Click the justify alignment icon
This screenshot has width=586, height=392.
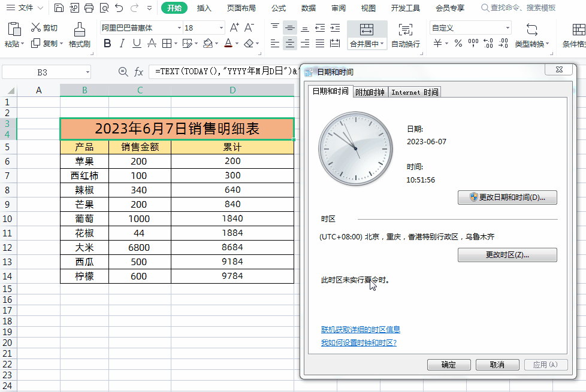coord(320,44)
